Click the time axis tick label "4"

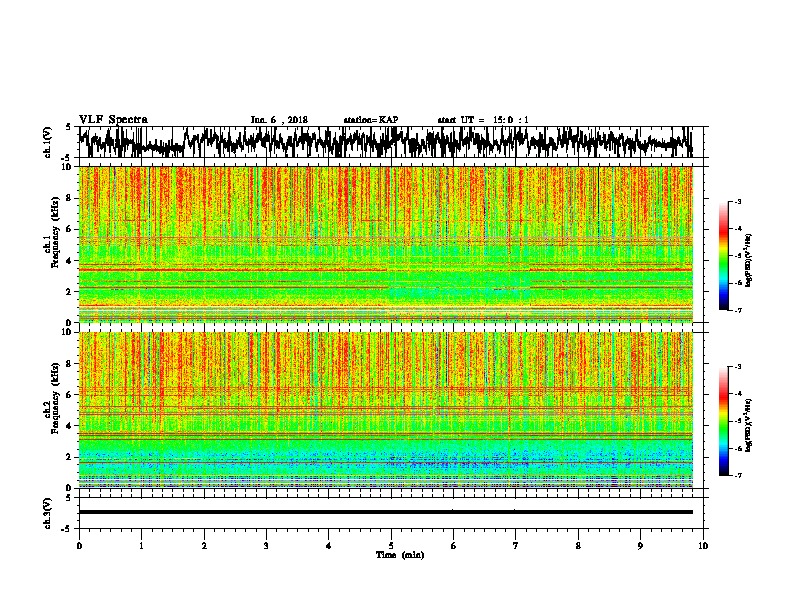pos(328,546)
